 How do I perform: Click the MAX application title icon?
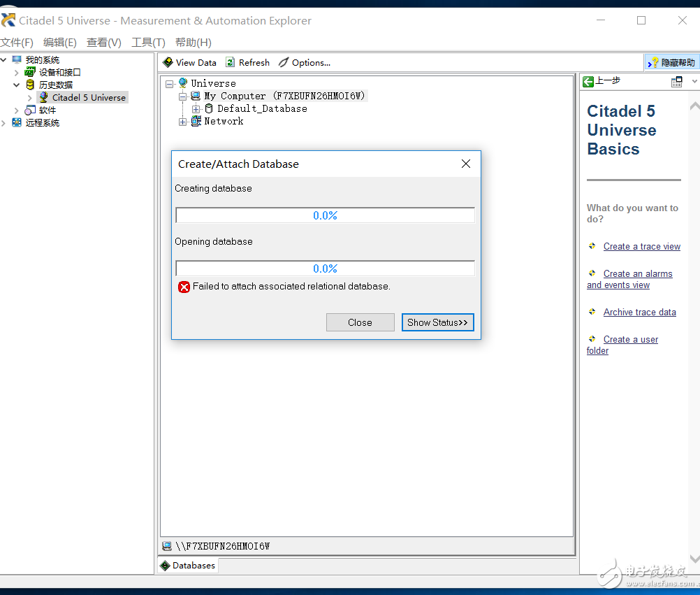tap(8, 20)
